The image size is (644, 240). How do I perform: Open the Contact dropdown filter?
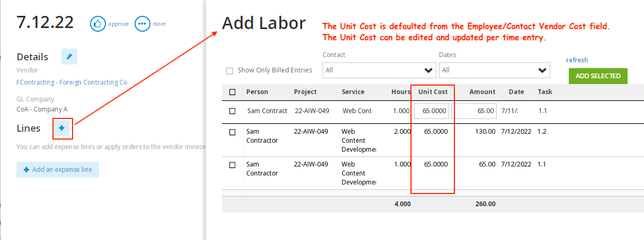(379, 70)
